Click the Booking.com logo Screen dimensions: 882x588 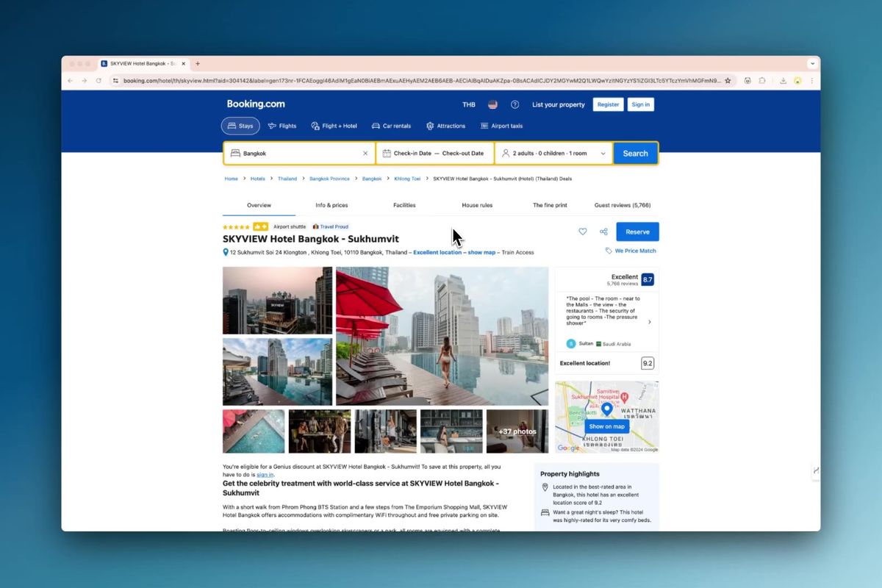coord(256,104)
